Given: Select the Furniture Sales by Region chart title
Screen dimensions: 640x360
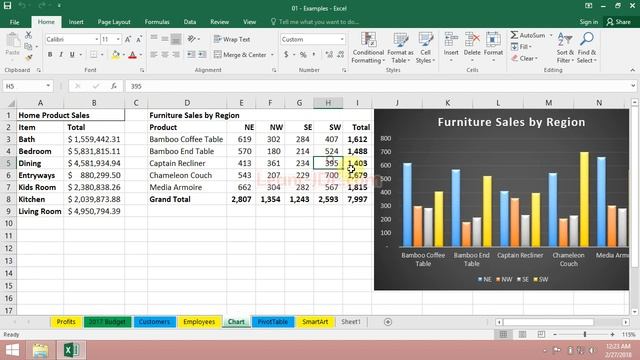Looking at the screenshot, I should coord(511,122).
